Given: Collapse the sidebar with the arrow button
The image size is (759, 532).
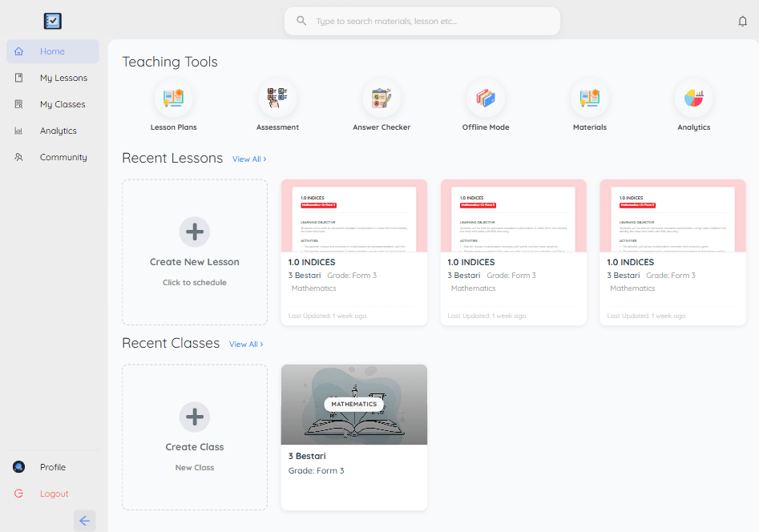Looking at the screenshot, I should [84, 521].
